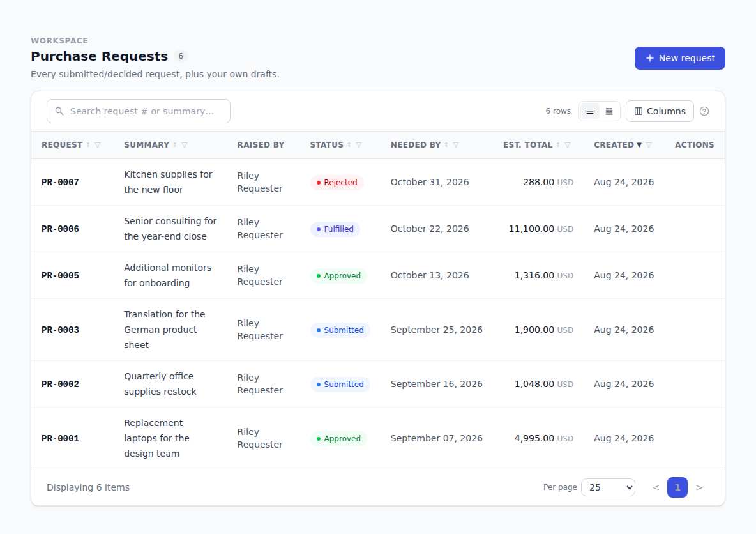Click the 6 rows counter
Viewport: 756px width, 534px height.
pos(558,111)
